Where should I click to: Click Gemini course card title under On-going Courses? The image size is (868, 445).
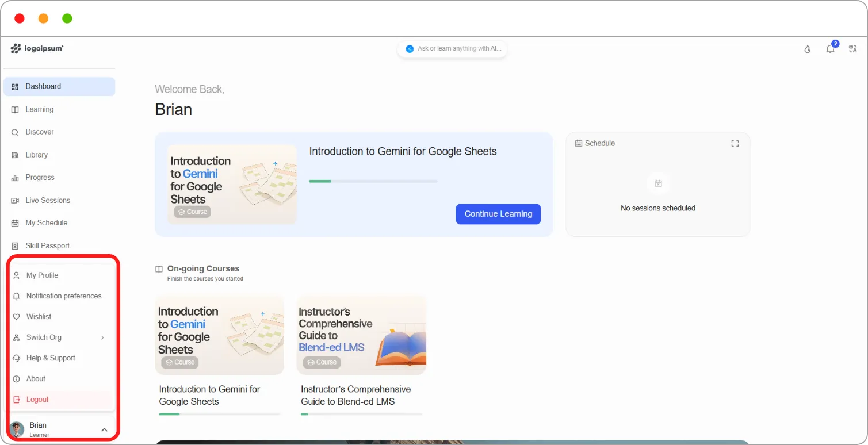pyautogui.click(x=209, y=396)
